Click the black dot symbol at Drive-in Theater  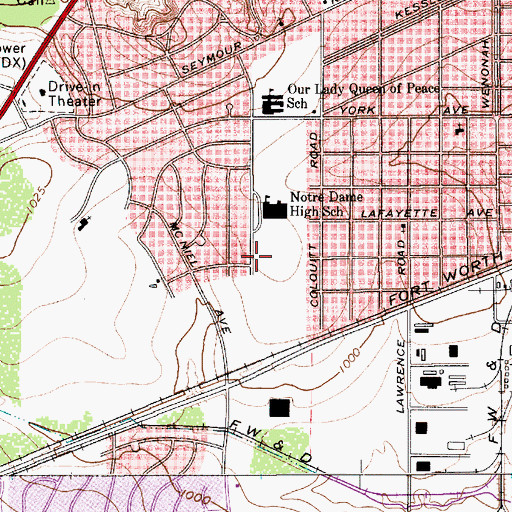42,91
